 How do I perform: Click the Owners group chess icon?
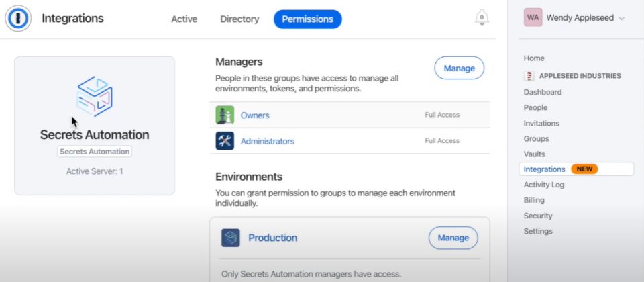225,115
